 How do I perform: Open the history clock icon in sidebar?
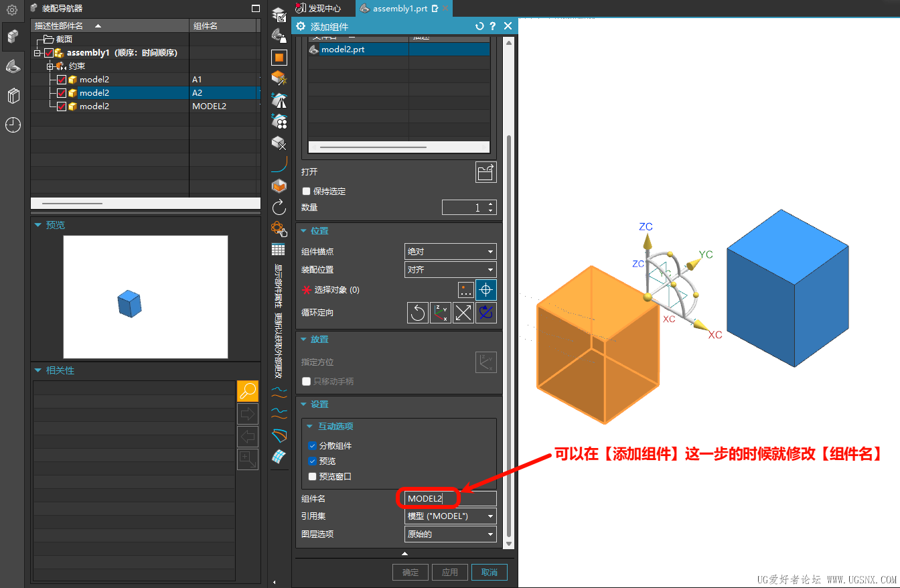[13, 125]
